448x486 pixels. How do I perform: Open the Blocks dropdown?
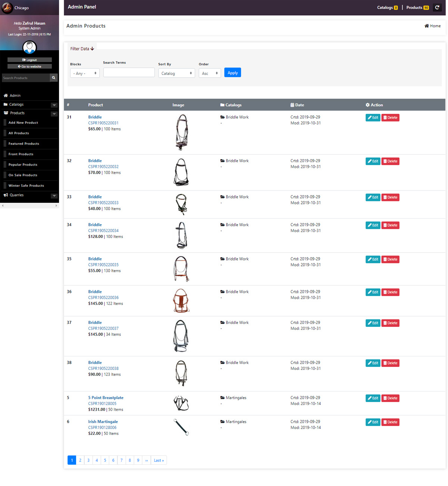[x=85, y=73]
